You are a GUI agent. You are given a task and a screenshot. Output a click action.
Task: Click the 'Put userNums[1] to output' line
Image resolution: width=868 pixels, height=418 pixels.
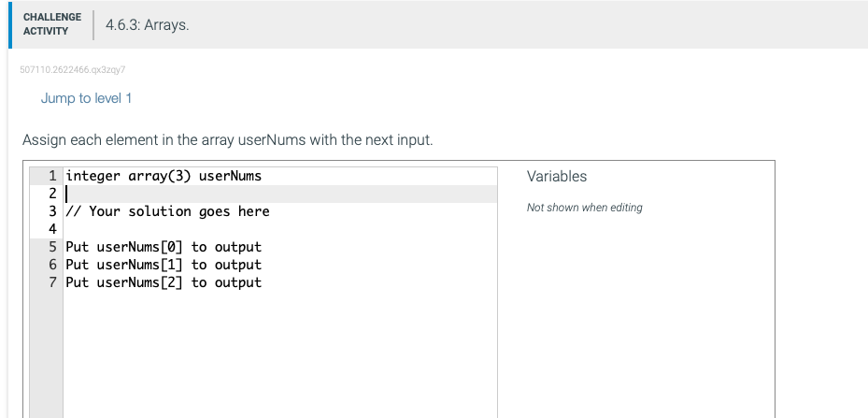point(164,265)
